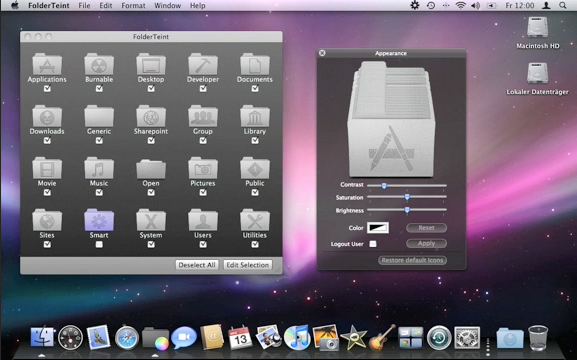This screenshot has height=360, width=577.
Task: Uncheck the Applications checkbox
Action: [x=47, y=89]
